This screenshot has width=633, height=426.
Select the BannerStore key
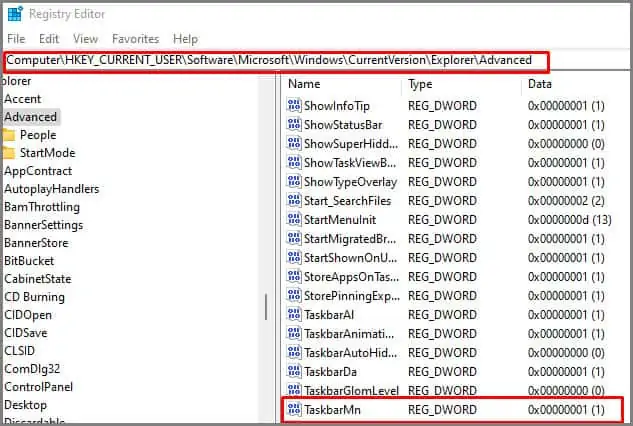click(x=36, y=243)
